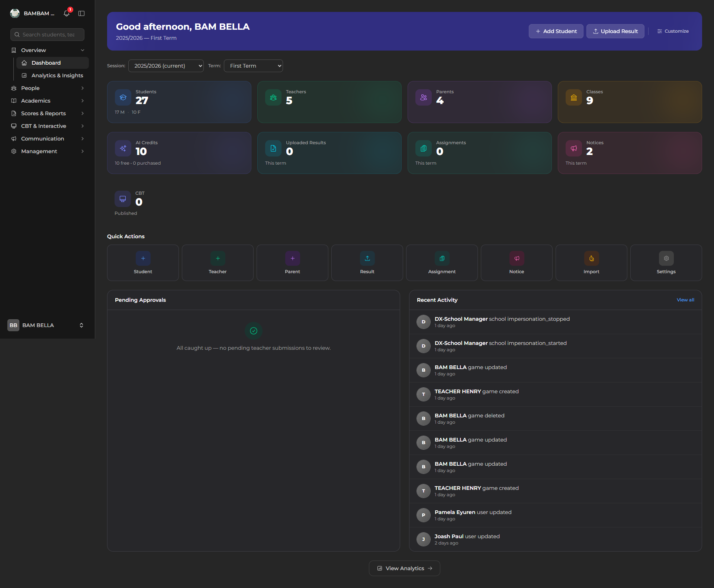Click the Notice quick action megaphone icon

(x=517, y=258)
